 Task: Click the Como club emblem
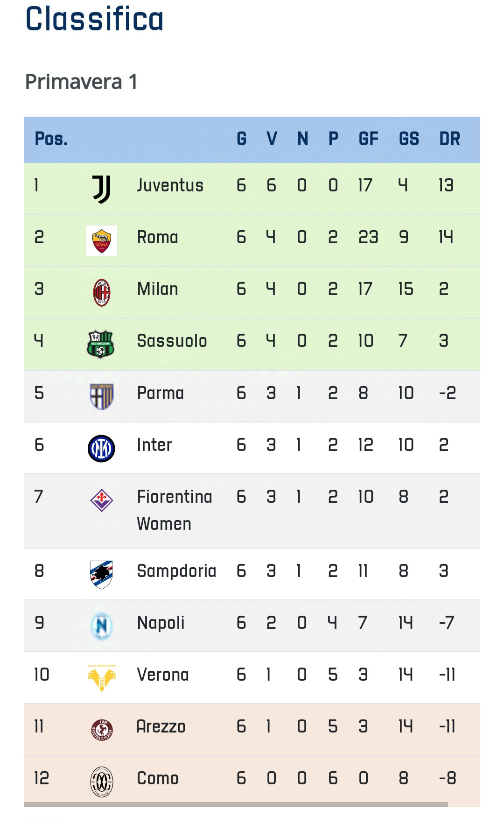pyautogui.click(x=102, y=782)
